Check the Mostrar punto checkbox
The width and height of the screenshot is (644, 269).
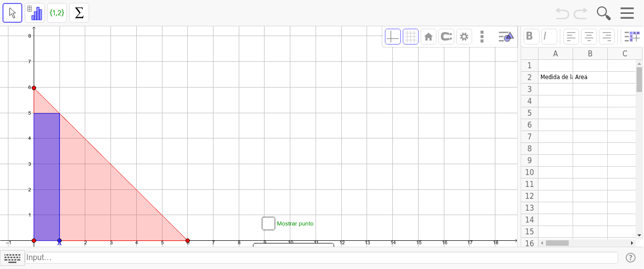point(268,224)
